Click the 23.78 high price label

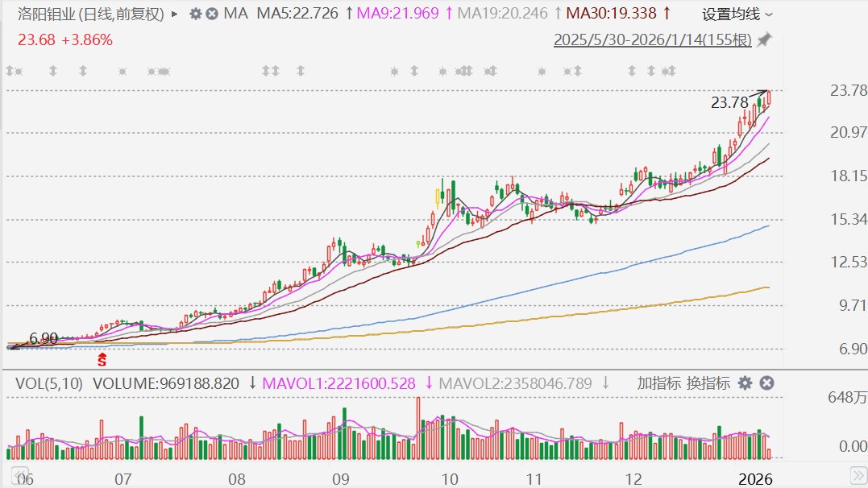(x=728, y=102)
